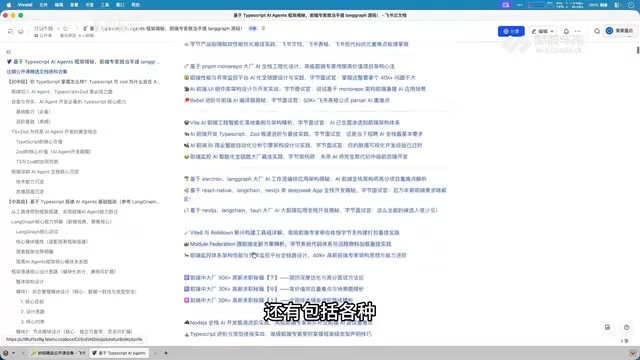640x360 pixels.
Task: Open the 编辑 menu in menu bar
Action: pos(59,5)
